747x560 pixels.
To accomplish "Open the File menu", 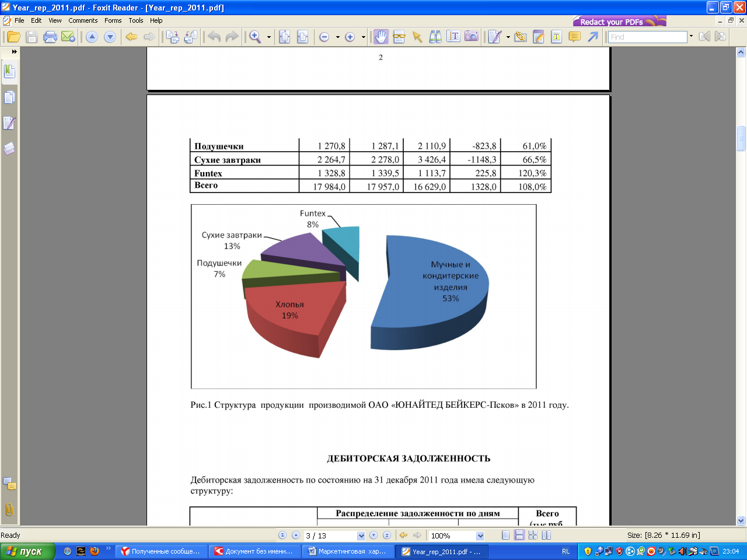I will click(19, 20).
